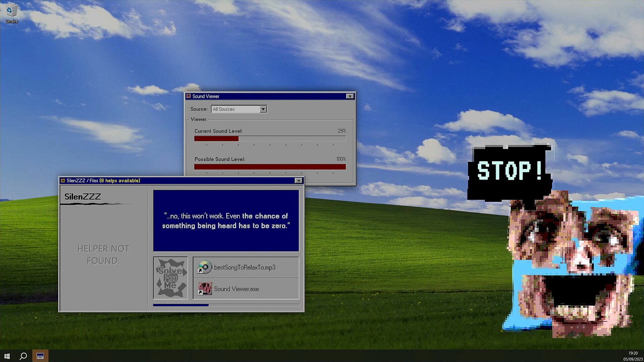Open the Windows Start menu
644x362 pixels.
point(7,356)
